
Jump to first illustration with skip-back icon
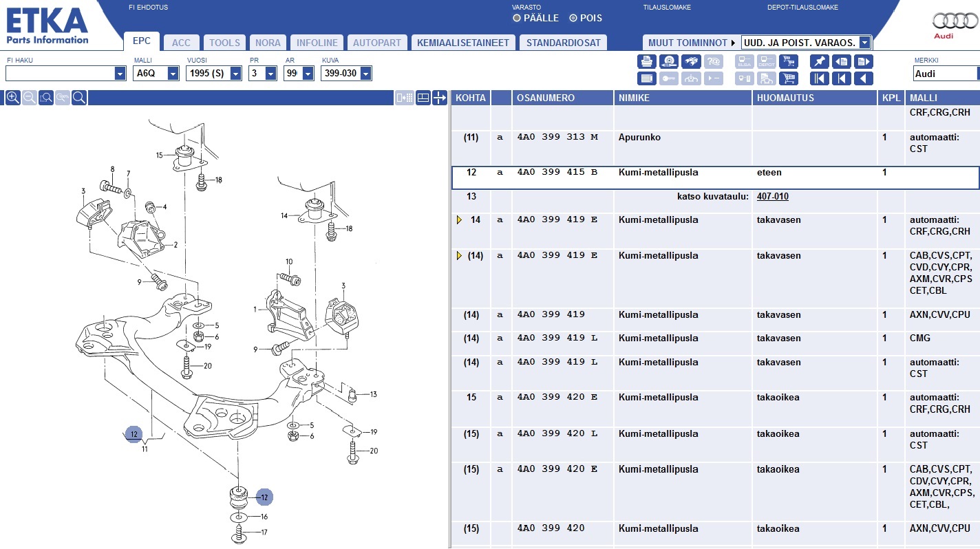pos(819,78)
